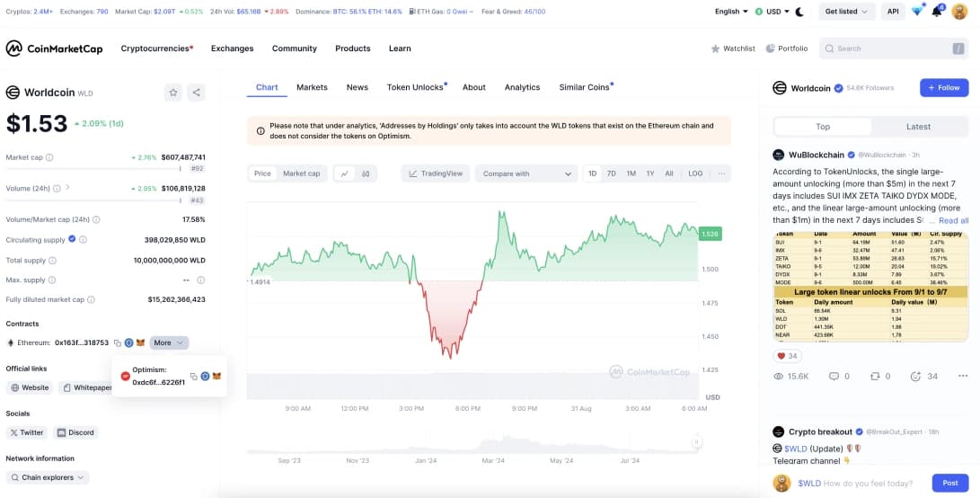
Task: Click the CoinMarketCap logo
Action: [x=55, y=49]
